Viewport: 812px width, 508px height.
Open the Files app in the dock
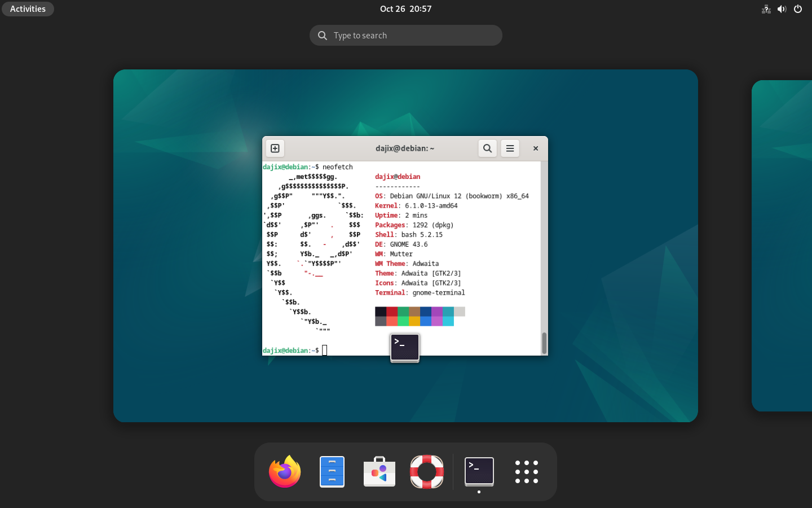click(x=332, y=471)
